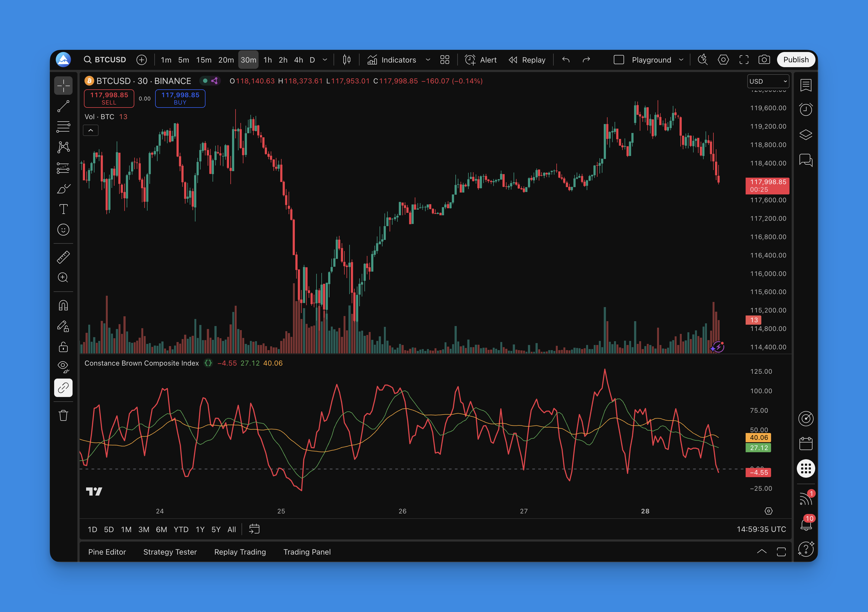This screenshot has height=612, width=868.
Task: Click the trash remove objects icon
Action: pyautogui.click(x=63, y=415)
